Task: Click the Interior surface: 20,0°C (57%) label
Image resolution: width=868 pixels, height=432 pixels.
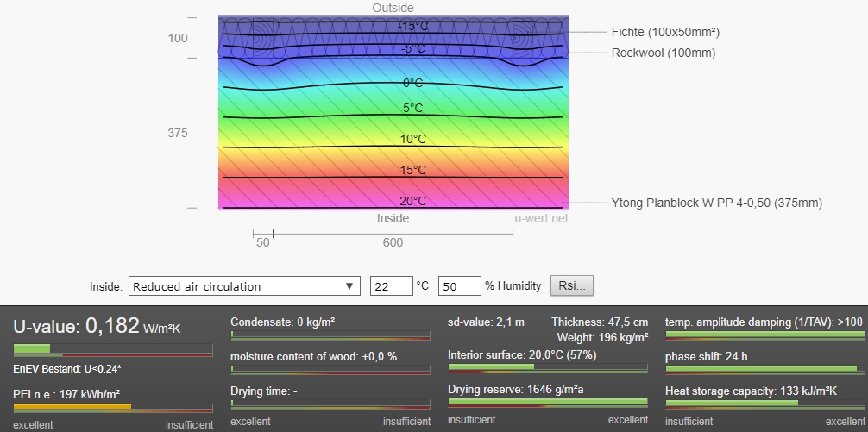Action: click(x=522, y=355)
